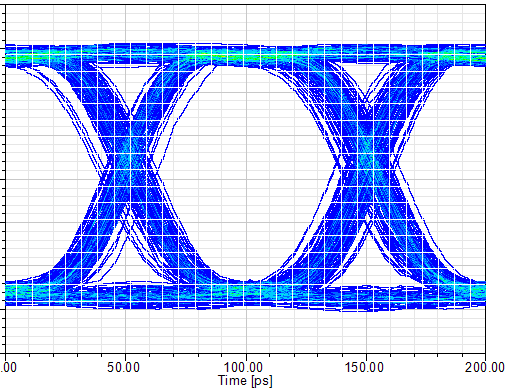Click the cut-off ".00" origin axis label

coord(8,368)
